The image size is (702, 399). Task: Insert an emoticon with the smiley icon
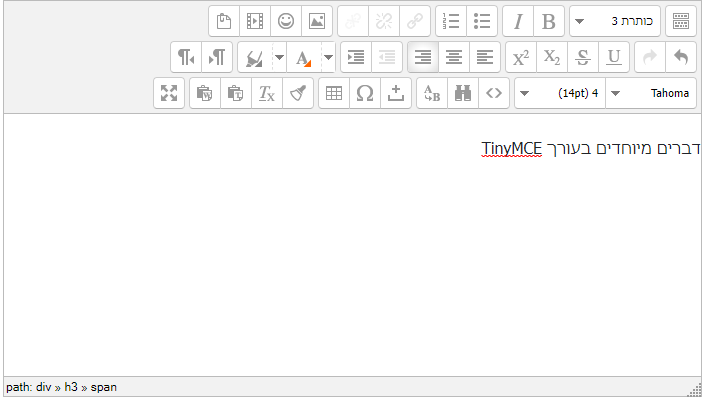click(x=286, y=21)
